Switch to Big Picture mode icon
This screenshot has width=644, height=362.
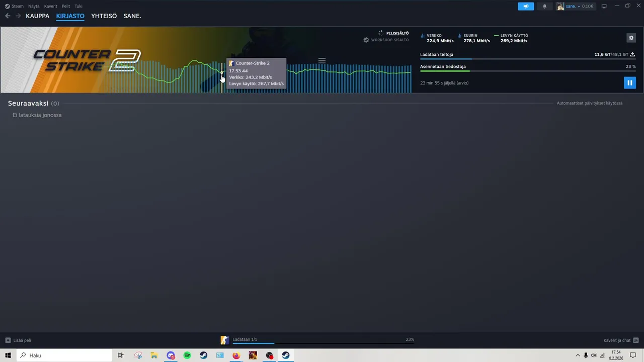[x=604, y=6]
